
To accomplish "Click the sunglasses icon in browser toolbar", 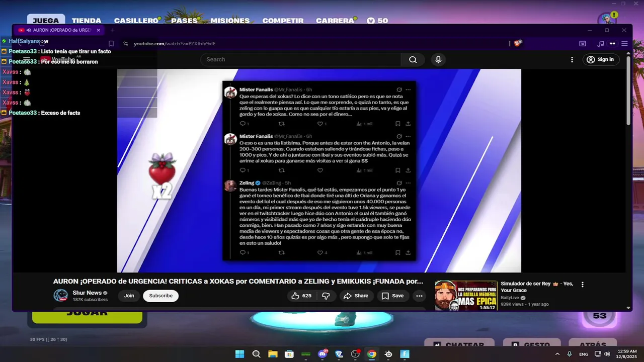I will tap(612, 44).
